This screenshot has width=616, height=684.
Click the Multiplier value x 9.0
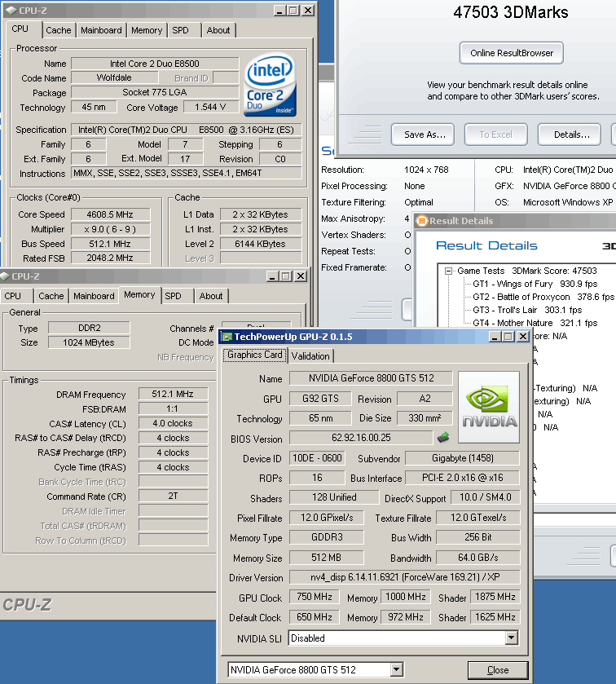tap(110, 229)
